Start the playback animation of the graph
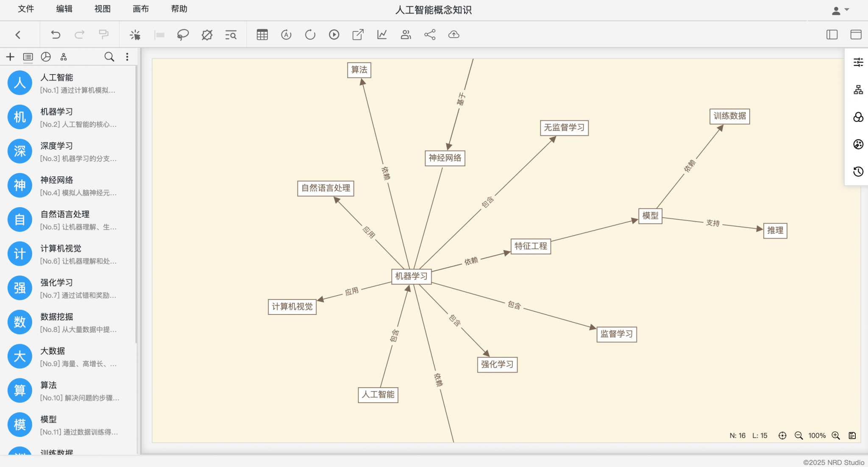This screenshot has width=868, height=467. pyautogui.click(x=334, y=34)
